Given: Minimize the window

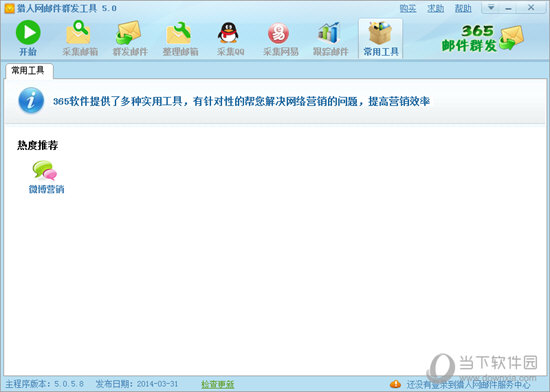Looking at the screenshot, I should (x=509, y=8).
